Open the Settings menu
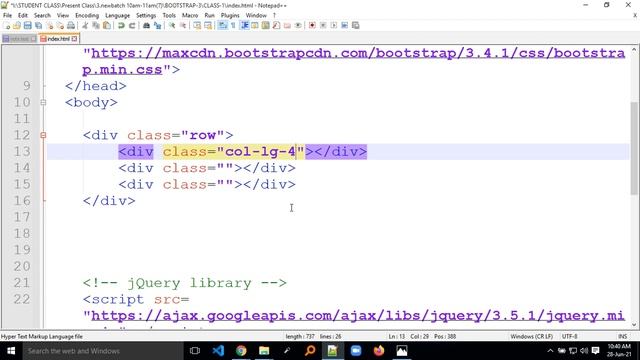 click(x=146, y=15)
